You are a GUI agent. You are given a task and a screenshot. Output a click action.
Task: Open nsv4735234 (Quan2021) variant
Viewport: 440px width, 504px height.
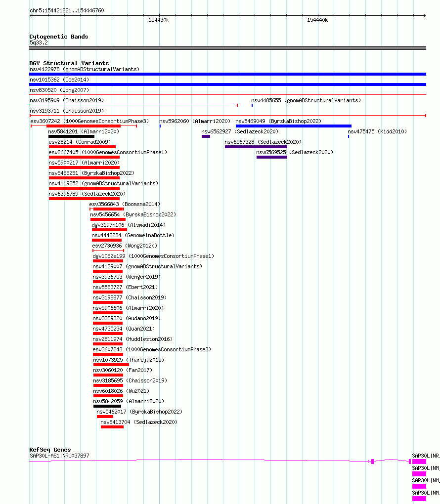(124, 329)
